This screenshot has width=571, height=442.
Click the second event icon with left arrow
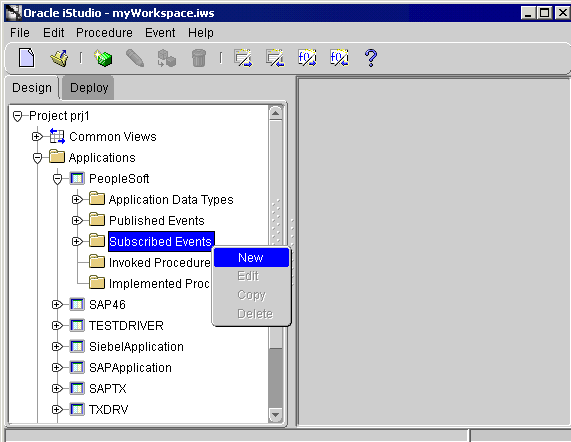click(x=275, y=58)
